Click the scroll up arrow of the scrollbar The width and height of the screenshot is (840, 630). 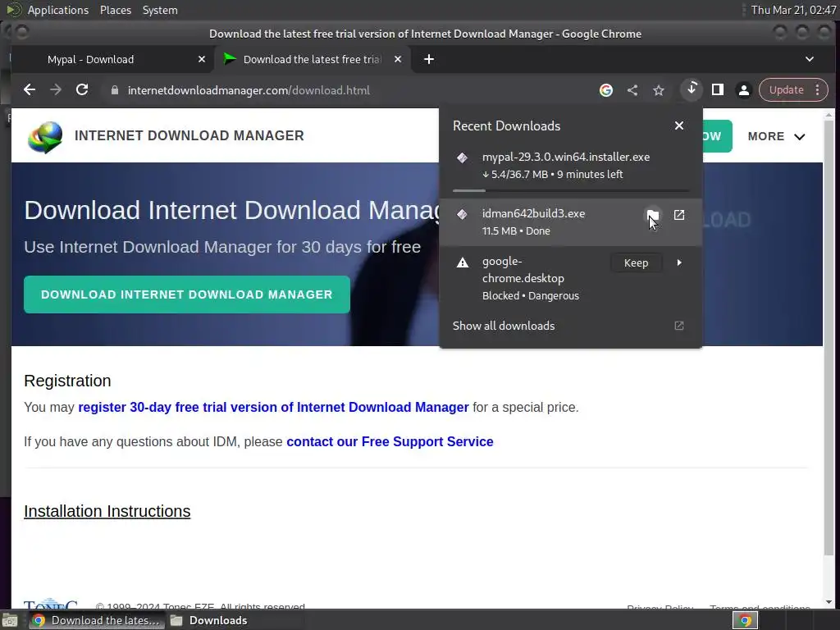point(829,114)
